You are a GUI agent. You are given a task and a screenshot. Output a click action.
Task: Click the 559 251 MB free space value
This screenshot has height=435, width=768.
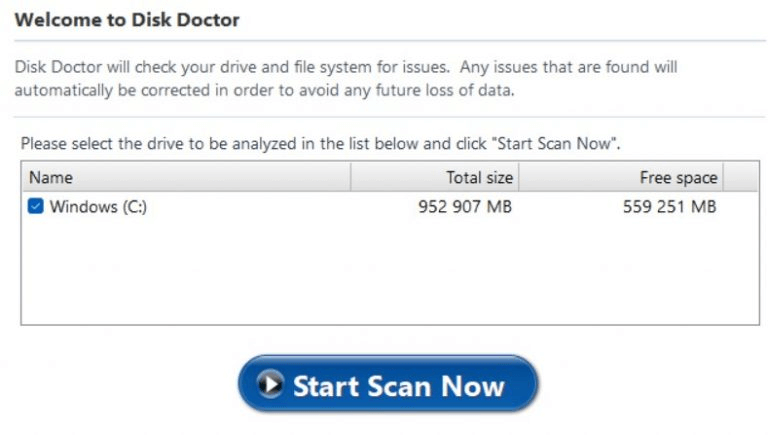pyautogui.click(x=667, y=207)
